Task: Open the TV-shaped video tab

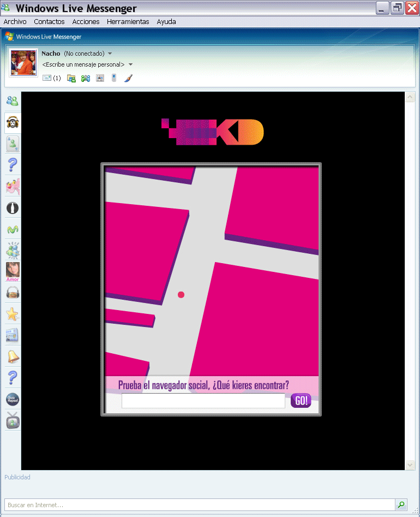Action: click(12, 420)
